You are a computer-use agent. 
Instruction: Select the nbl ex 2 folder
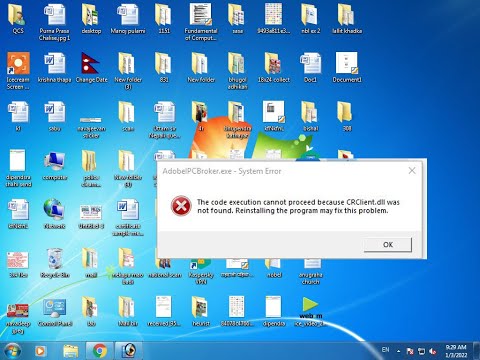click(310, 18)
